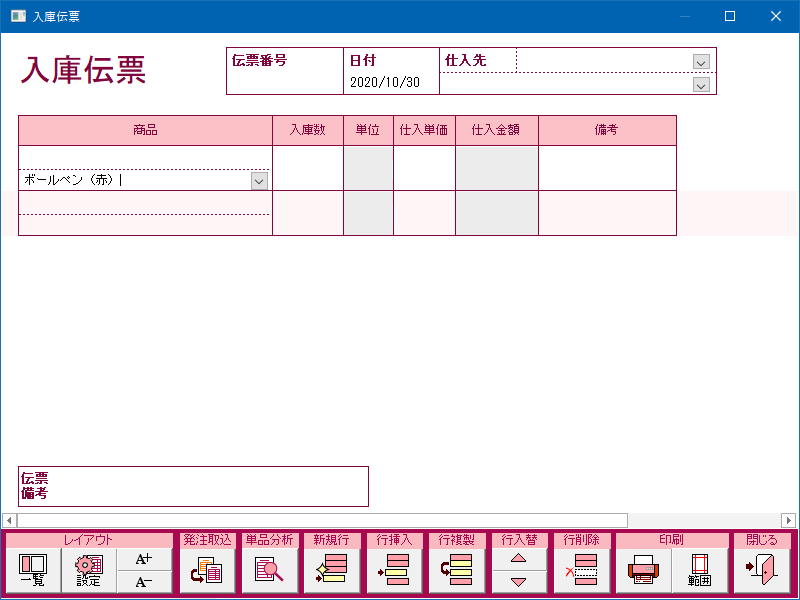Open the 一覧 list layout view

pyautogui.click(x=33, y=571)
